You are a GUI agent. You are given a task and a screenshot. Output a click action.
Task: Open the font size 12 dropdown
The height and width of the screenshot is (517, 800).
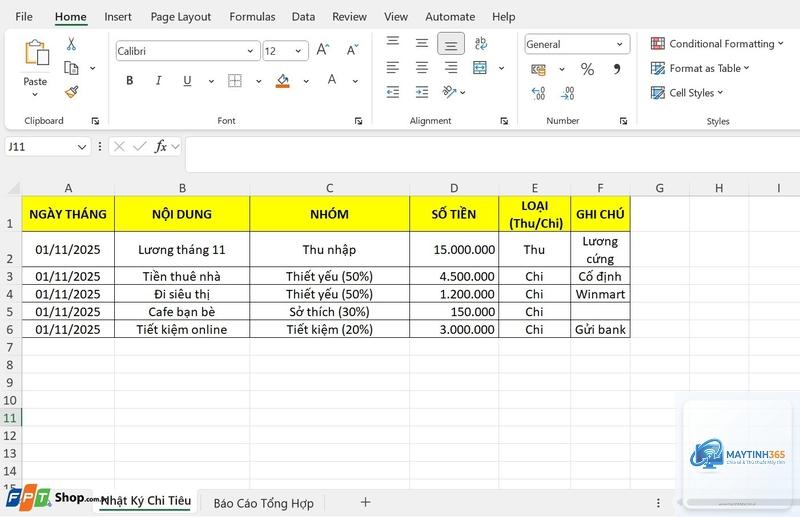pyautogui.click(x=298, y=51)
